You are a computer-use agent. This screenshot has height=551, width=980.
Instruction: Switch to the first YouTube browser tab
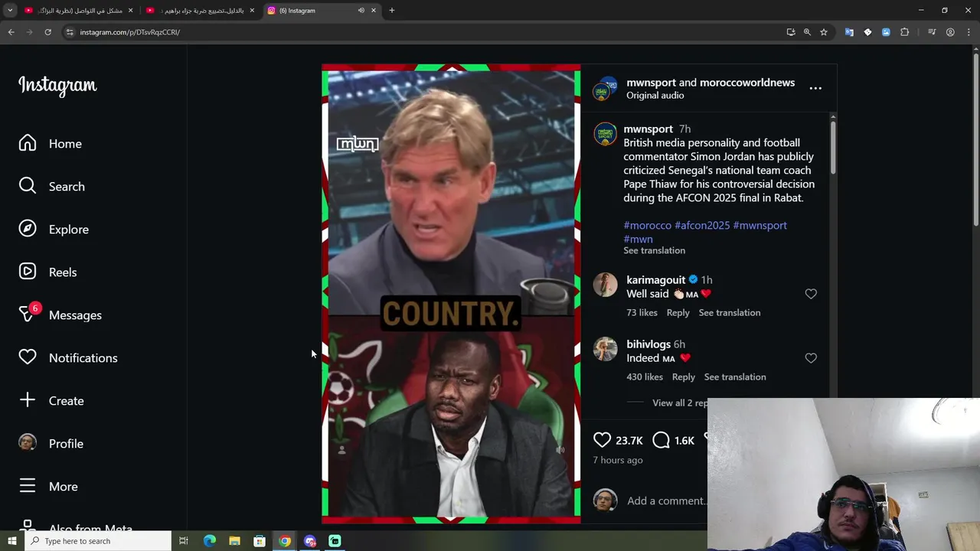(76, 11)
